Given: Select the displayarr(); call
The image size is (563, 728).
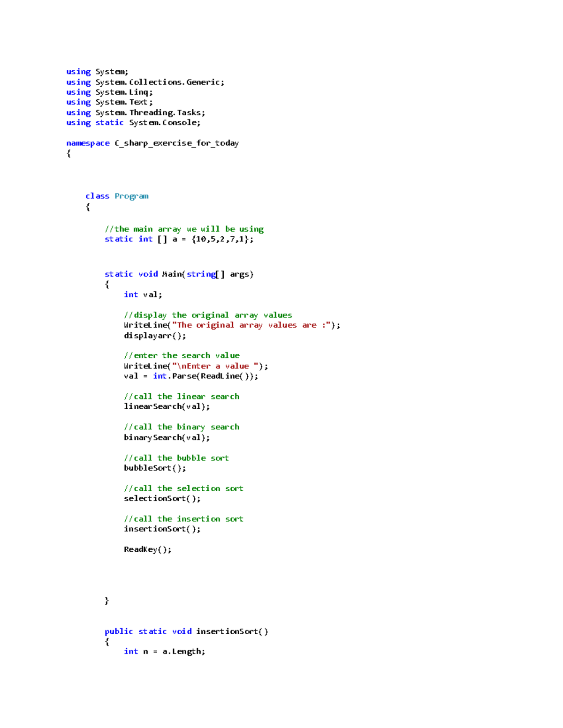Looking at the screenshot, I should click(154, 336).
